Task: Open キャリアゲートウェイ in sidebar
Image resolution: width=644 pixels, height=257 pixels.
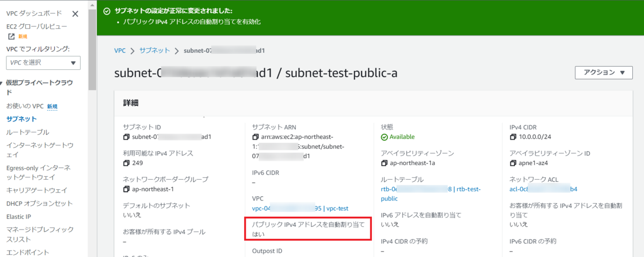Action: pos(36,190)
